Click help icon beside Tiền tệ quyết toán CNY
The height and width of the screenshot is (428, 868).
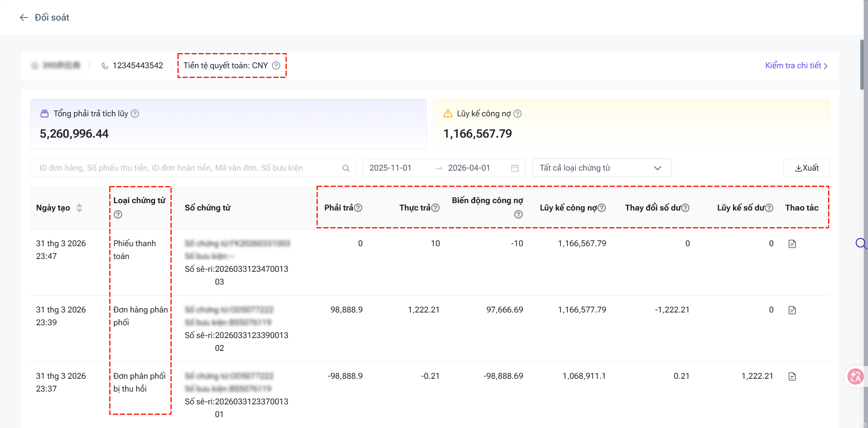point(276,66)
